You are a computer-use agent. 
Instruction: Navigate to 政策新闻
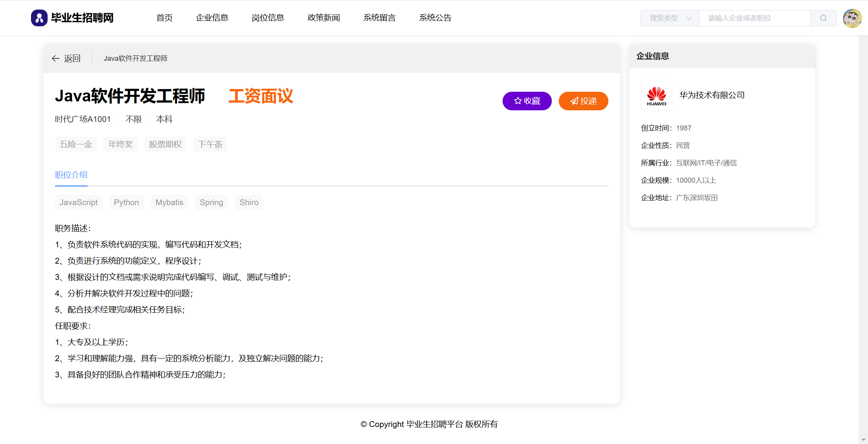tap(324, 18)
